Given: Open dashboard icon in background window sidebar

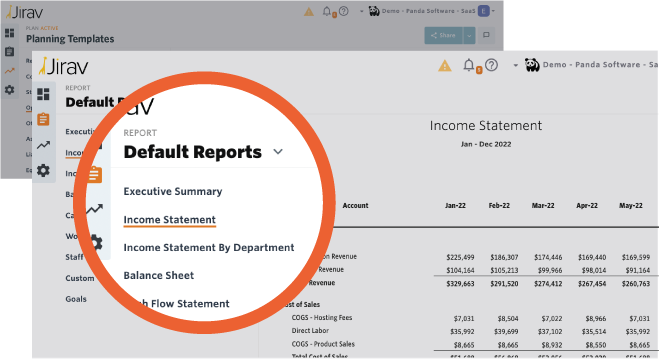Looking at the screenshot, I should pos(10,33).
